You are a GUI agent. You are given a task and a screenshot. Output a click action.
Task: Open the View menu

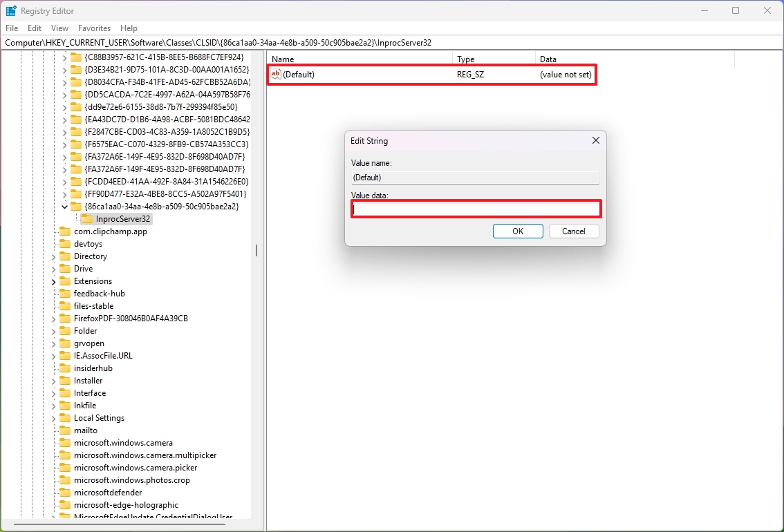click(59, 28)
